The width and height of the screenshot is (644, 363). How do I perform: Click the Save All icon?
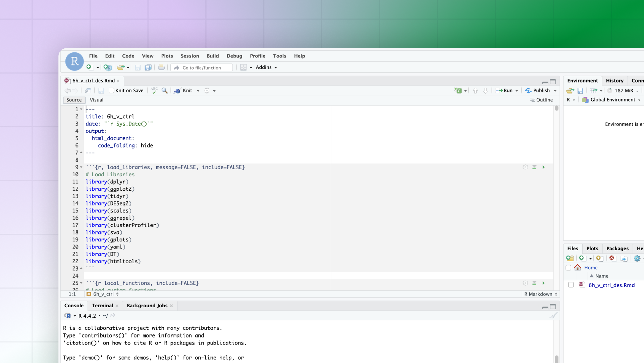tap(148, 67)
